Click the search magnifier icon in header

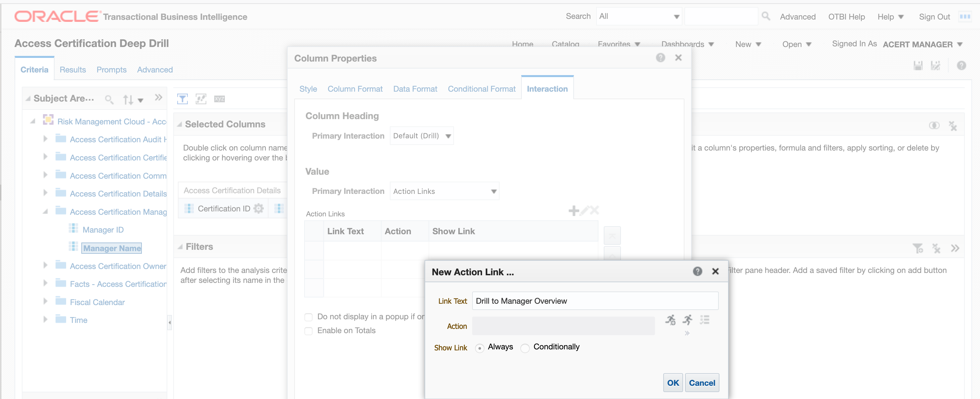pyautogui.click(x=766, y=16)
